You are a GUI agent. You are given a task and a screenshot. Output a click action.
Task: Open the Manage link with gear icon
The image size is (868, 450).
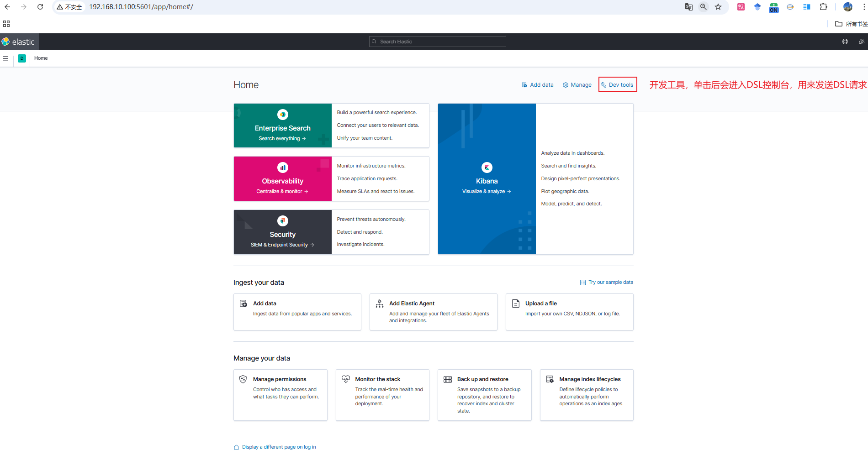coord(577,85)
